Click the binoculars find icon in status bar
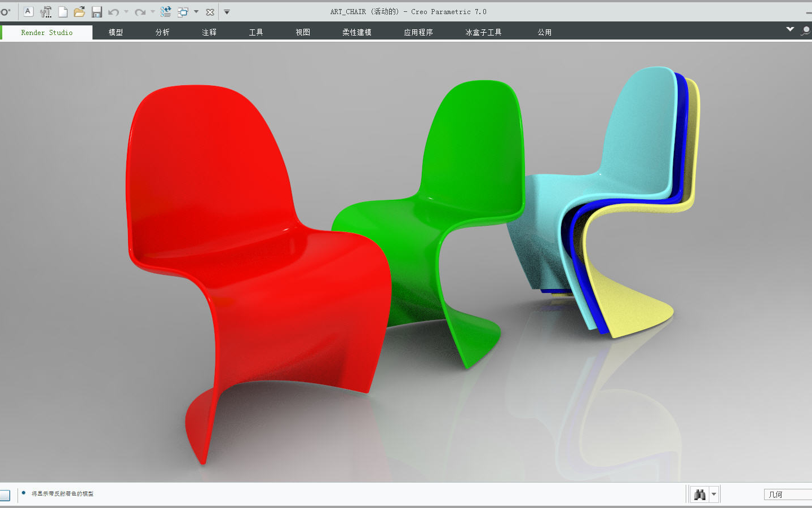 700,494
